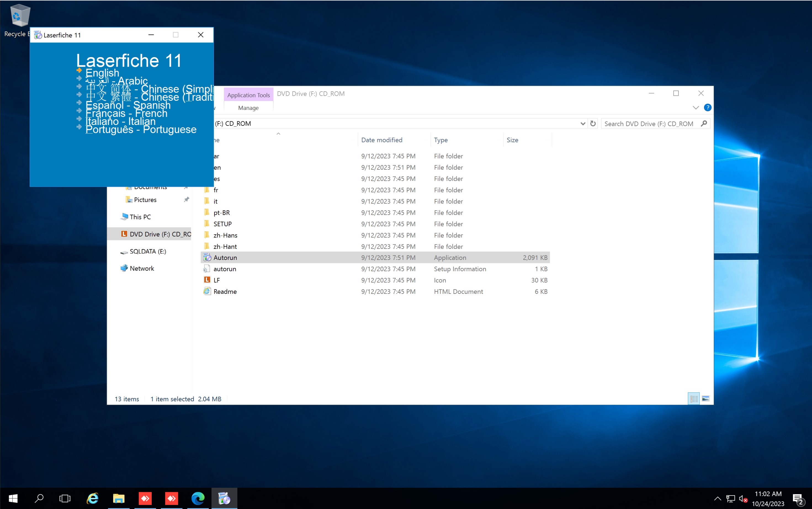Choose English in the Laserfiche installer

102,72
